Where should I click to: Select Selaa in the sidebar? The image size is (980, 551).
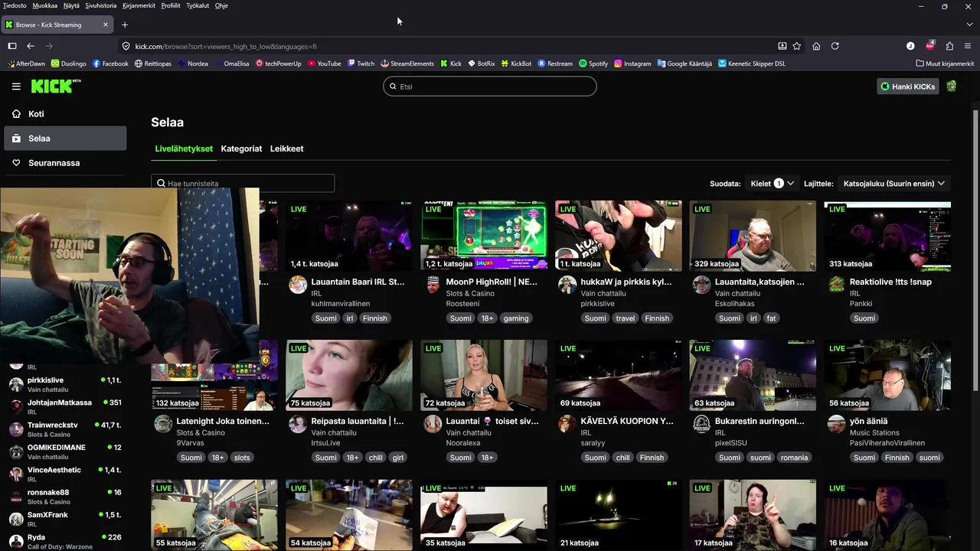tap(65, 139)
